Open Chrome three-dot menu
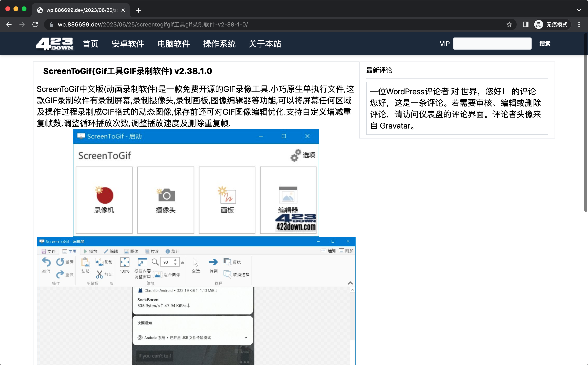 579,24
